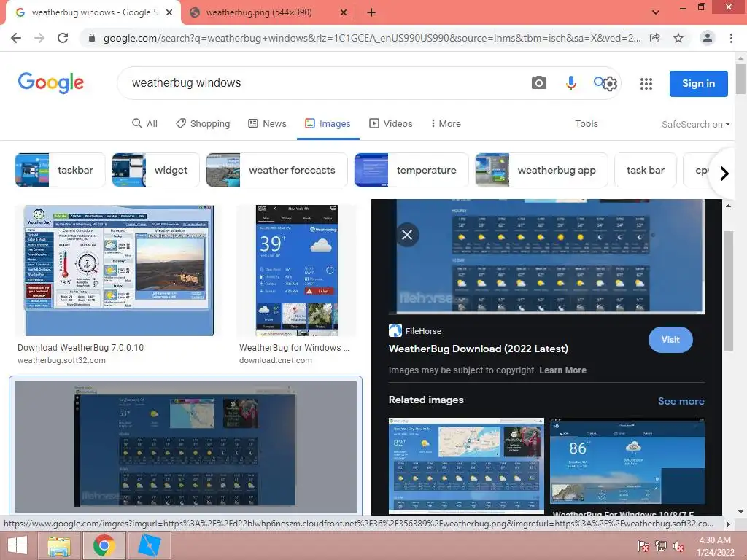Click the large preview image
The height and width of the screenshot is (560, 747).
tap(546, 256)
